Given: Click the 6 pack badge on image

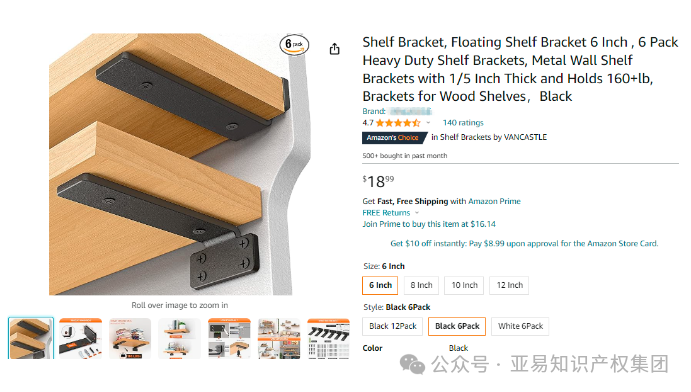Looking at the screenshot, I should click(294, 44).
